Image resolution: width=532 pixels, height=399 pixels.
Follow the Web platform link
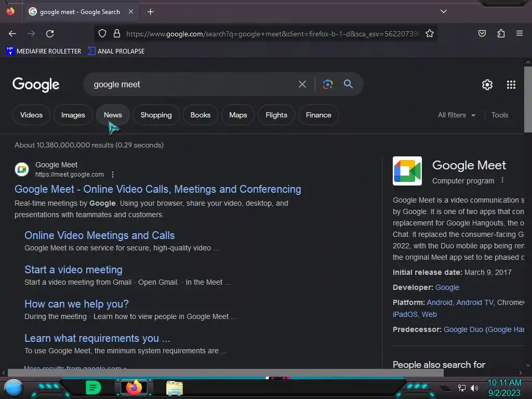pyautogui.click(x=429, y=314)
